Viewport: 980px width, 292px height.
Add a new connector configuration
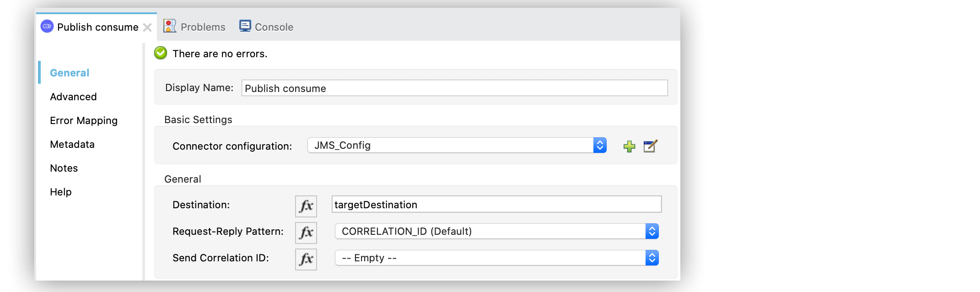(x=629, y=146)
